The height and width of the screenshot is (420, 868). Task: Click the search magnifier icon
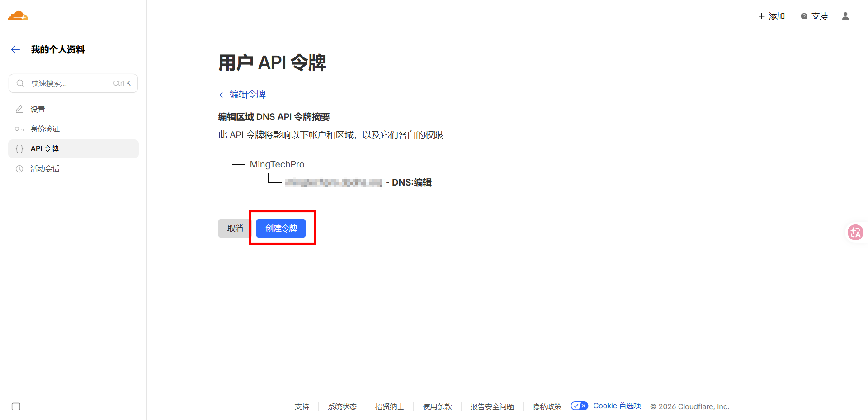pos(20,83)
